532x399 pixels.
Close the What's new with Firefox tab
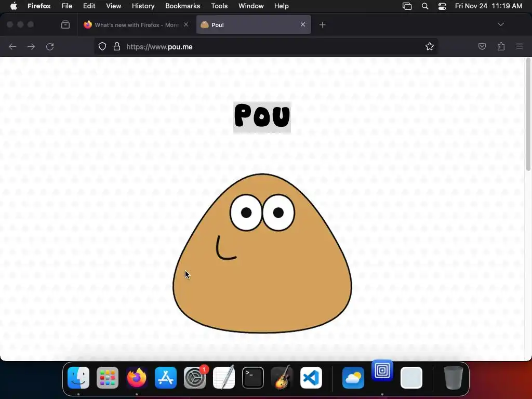pyautogui.click(x=186, y=24)
